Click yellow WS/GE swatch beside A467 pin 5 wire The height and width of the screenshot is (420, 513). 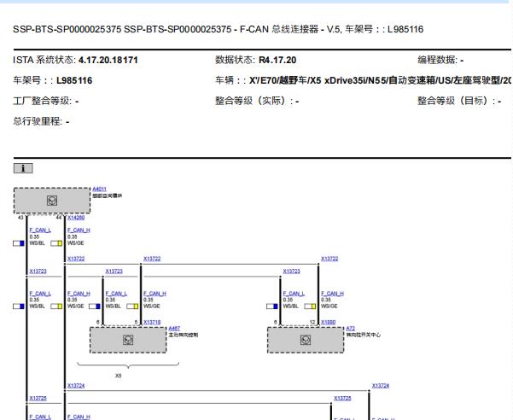pyautogui.click(x=132, y=306)
